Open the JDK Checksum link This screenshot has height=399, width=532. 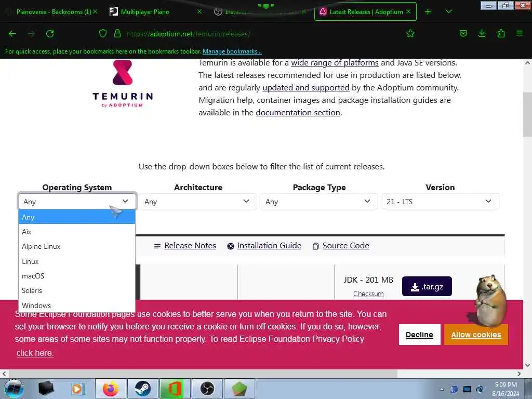tap(368, 294)
